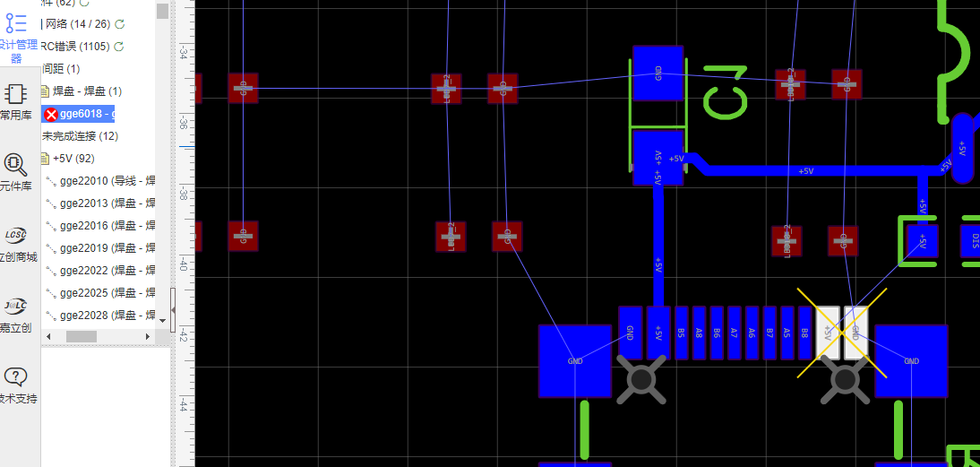Select the blue +5V pad beside DIS
980x467 pixels.
(x=923, y=241)
